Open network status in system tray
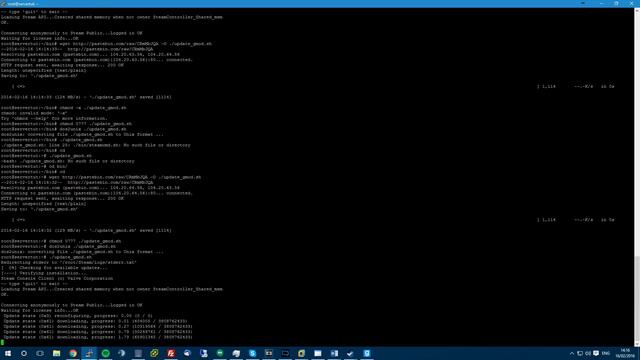 (580, 353)
